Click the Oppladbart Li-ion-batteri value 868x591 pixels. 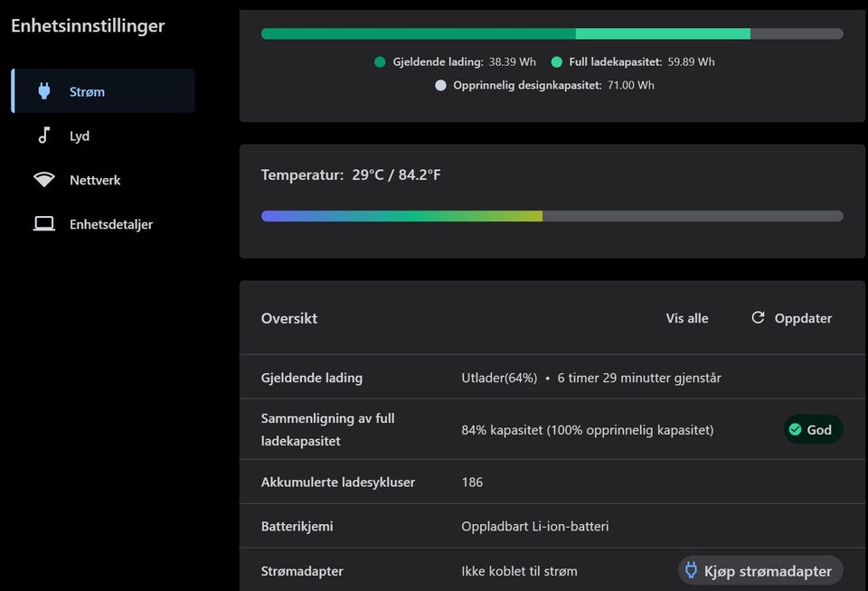pyautogui.click(x=535, y=526)
